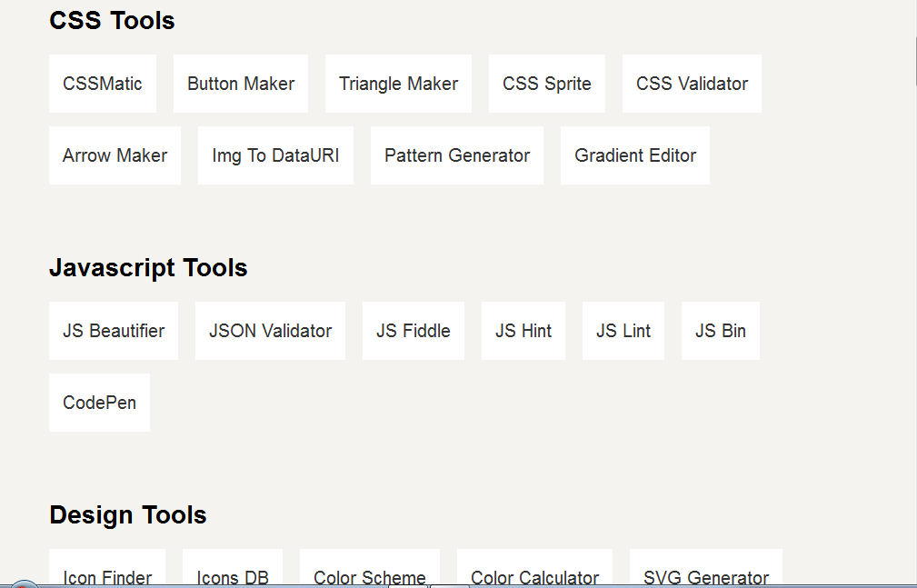Screen dimensions: 917x588
Task: Select the CSS Sprite tool
Action: point(547,84)
